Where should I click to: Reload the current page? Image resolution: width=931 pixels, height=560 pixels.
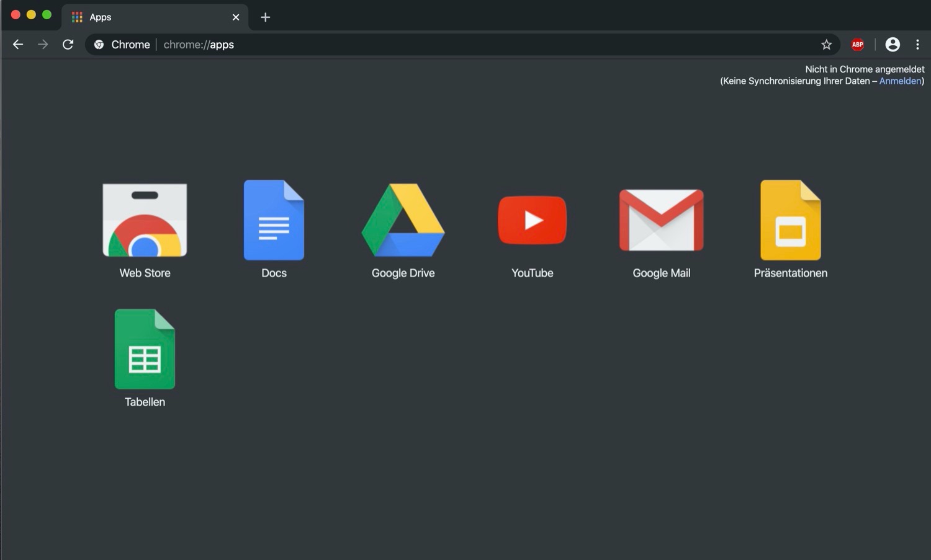coord(68,45)
